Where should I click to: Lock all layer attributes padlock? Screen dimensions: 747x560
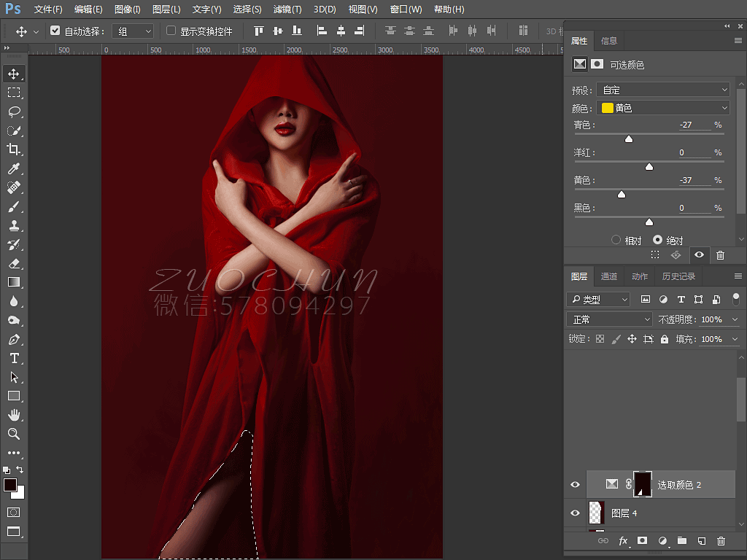click(x=665, y=339)
